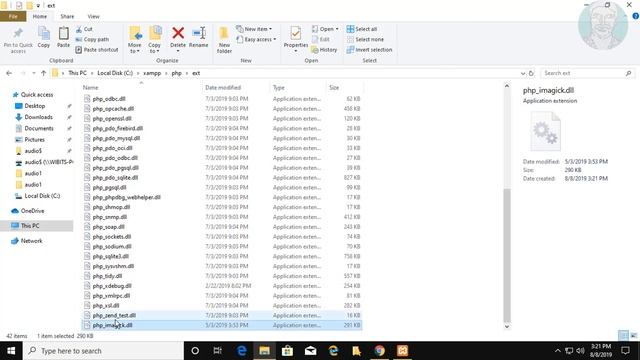
Task: Open the XAMPP icon on the taskbar
Action: tap(402, 351)
